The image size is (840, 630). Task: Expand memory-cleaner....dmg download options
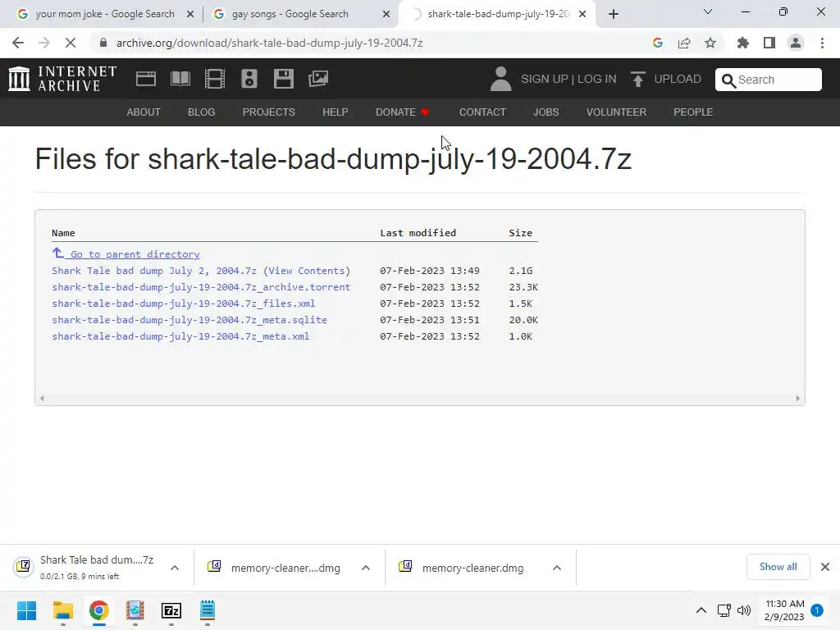tap(365, 568)
